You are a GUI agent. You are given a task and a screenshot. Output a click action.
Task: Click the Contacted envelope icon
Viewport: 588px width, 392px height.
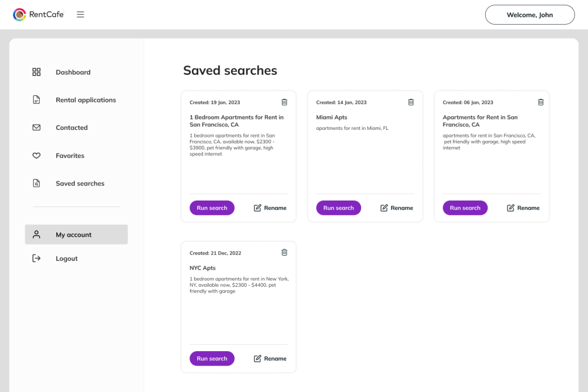click(x=36, y=128)
